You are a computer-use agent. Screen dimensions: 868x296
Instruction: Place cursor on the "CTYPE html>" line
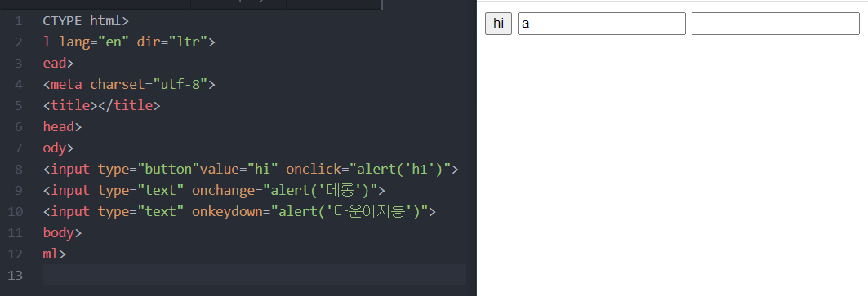86,21
